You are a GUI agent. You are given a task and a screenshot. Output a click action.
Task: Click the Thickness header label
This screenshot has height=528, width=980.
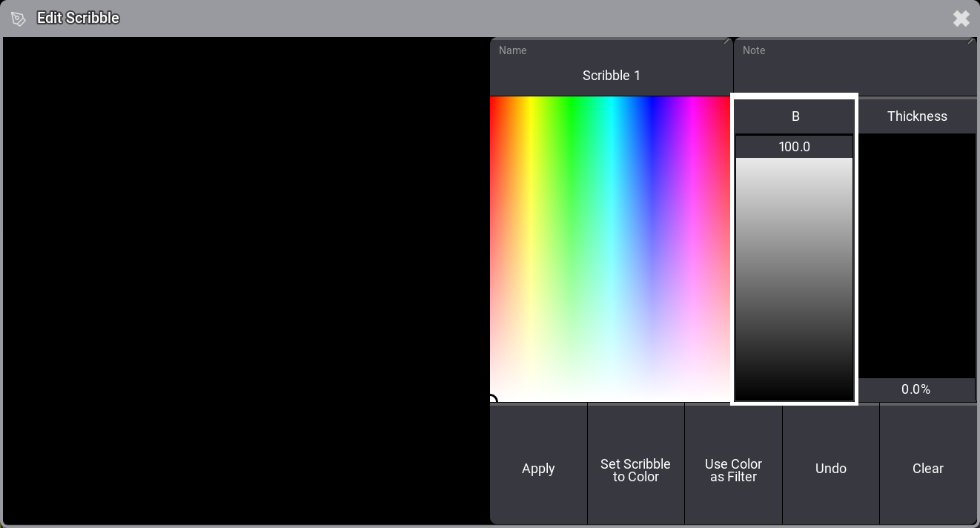(x=917, y=116)
